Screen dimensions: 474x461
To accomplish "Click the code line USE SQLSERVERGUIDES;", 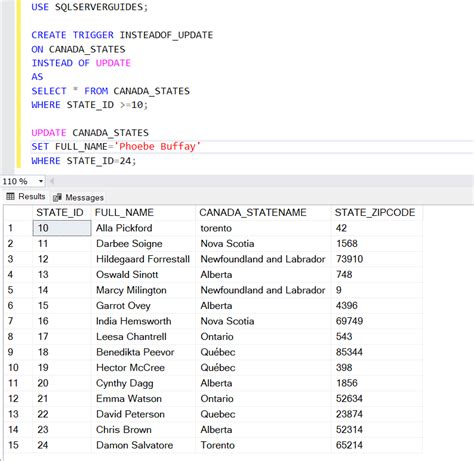I will click(89, 7).
